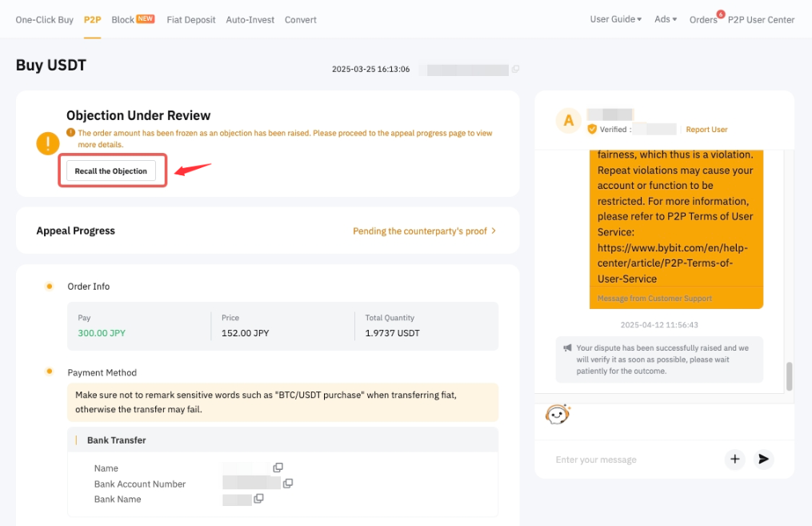Go to the Convert tab
812x526 pixels.
point(301,19)
